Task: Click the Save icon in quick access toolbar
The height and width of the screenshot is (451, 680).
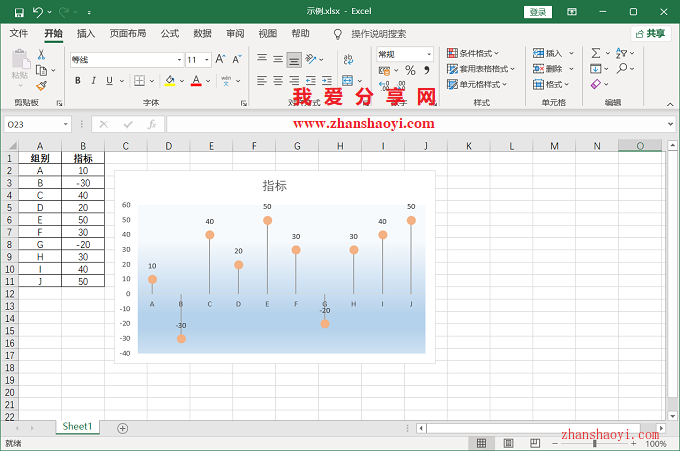Action: (19, 12)
